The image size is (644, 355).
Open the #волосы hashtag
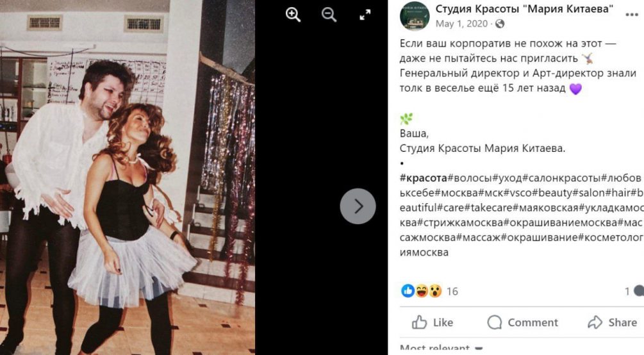[x=470, y=178]
